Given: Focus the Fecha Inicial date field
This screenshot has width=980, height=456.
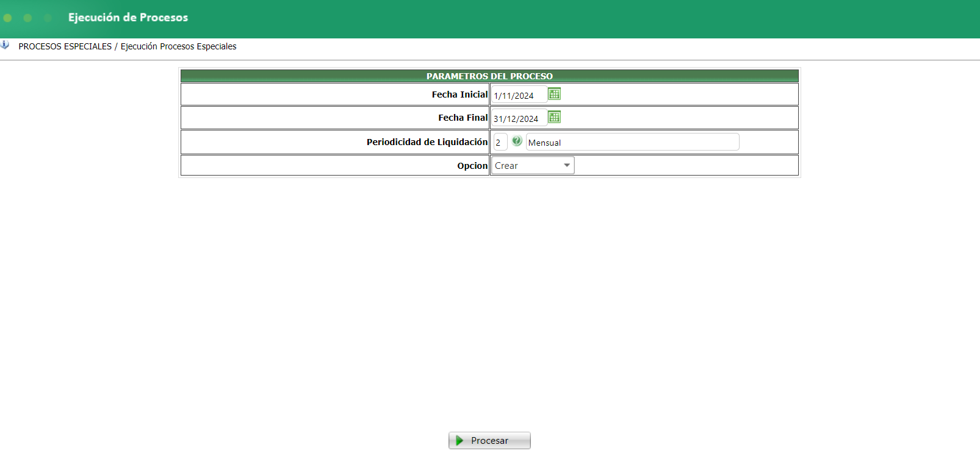Looking at the screenshot, I should click(x=519, y=95).
